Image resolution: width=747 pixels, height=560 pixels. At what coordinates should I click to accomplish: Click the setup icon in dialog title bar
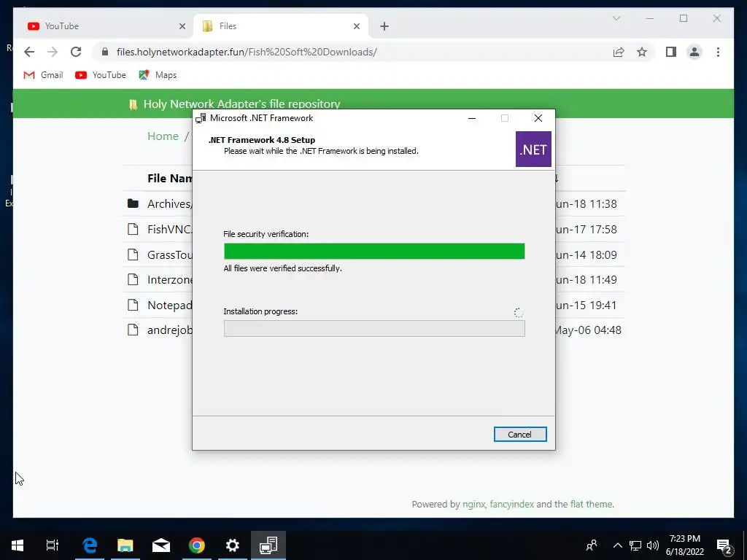tap(201, 118)
